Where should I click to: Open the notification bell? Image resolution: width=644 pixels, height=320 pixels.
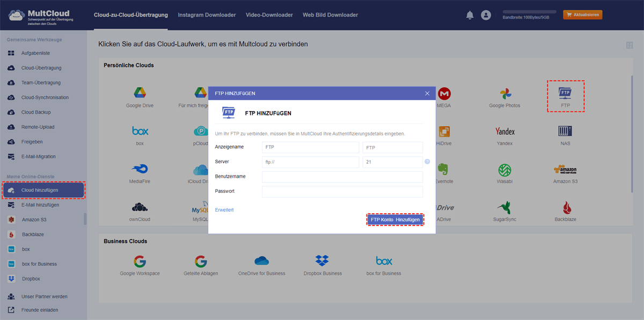(470, 15)
